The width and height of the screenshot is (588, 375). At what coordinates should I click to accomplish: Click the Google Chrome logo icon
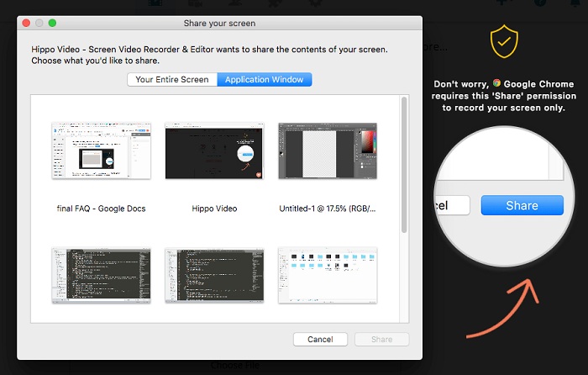tap(497, 84)
